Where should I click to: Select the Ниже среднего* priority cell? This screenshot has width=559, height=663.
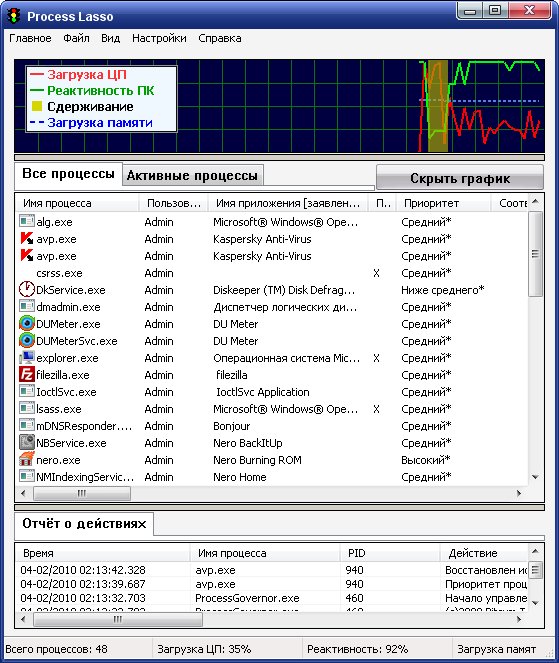coord(442,290)
